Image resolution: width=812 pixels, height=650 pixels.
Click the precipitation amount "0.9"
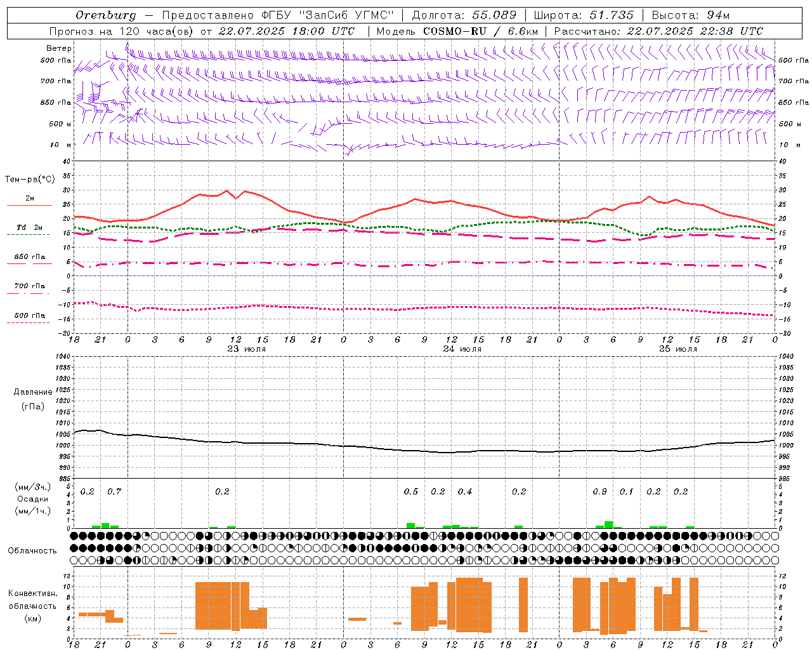599,492
